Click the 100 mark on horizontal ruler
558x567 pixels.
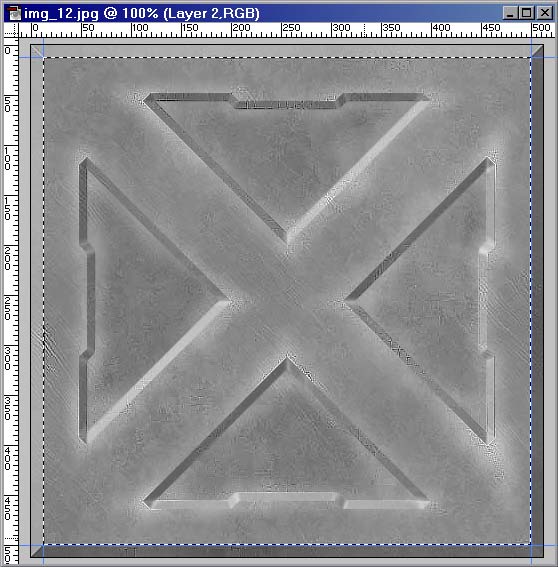[x=140, y=28]
